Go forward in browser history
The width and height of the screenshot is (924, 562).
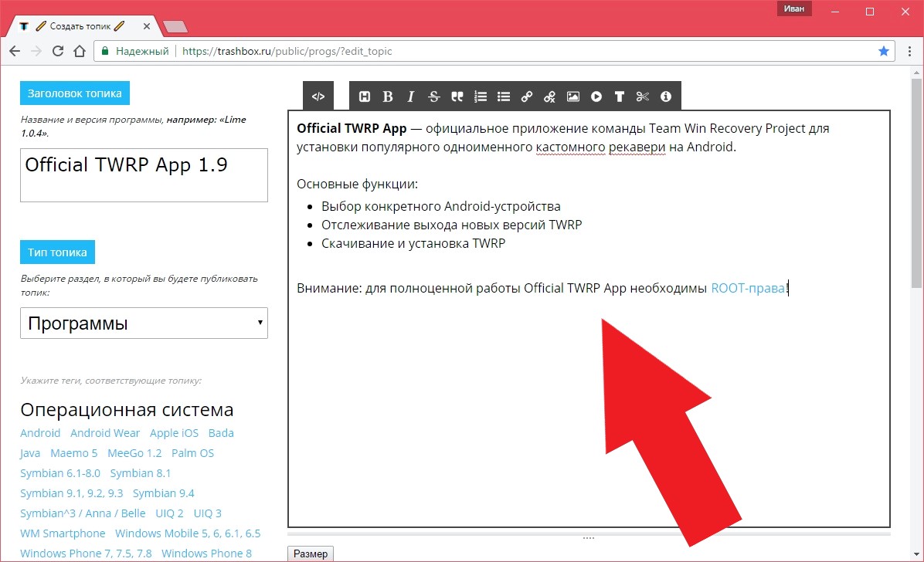[x=36, y=51]
